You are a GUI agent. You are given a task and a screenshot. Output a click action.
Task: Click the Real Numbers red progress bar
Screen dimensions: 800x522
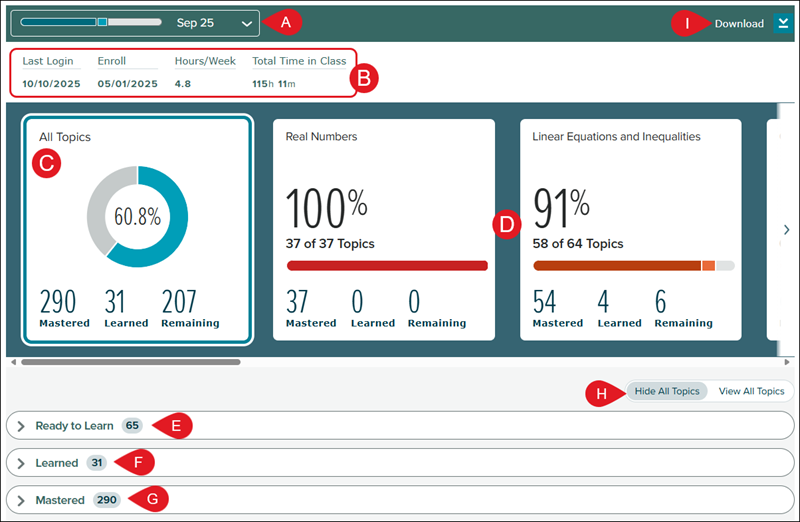pyautogui.click(x=387, y=266)
